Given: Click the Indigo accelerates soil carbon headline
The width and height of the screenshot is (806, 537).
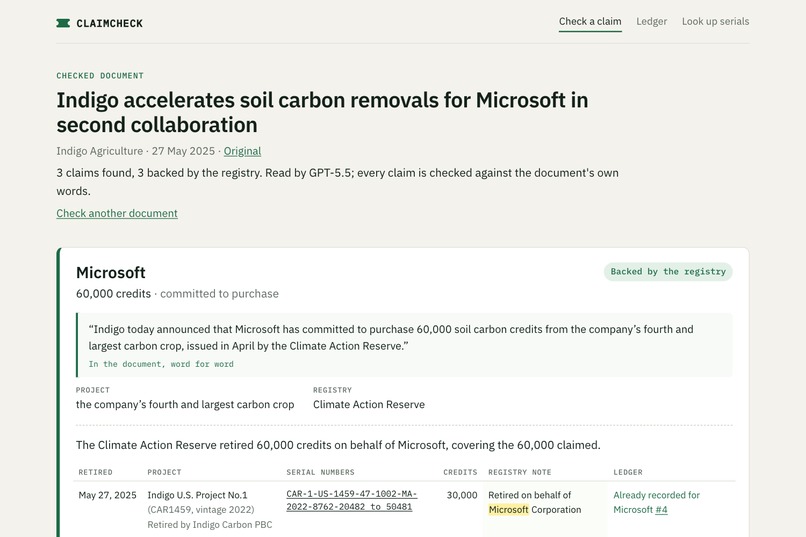Looking at the screenshot, I should click(322, 113).
